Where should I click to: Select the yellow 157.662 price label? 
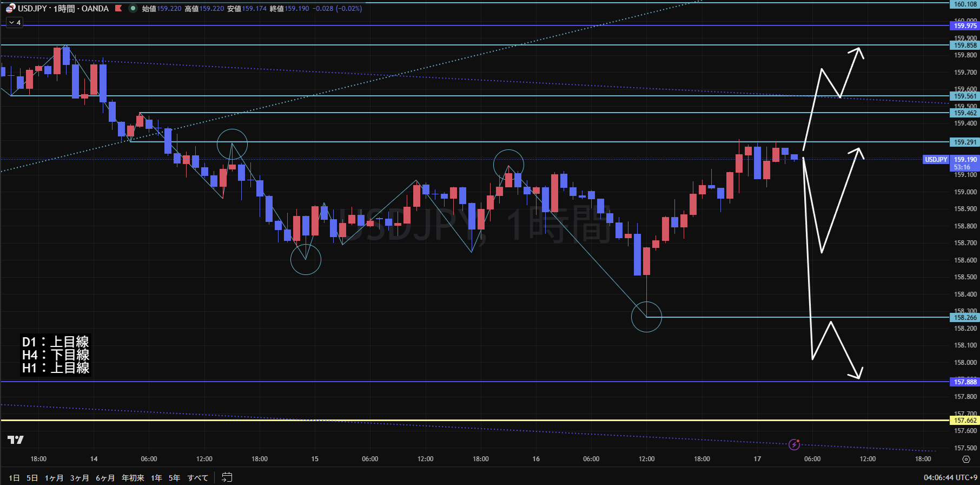[x=964, y=420]
